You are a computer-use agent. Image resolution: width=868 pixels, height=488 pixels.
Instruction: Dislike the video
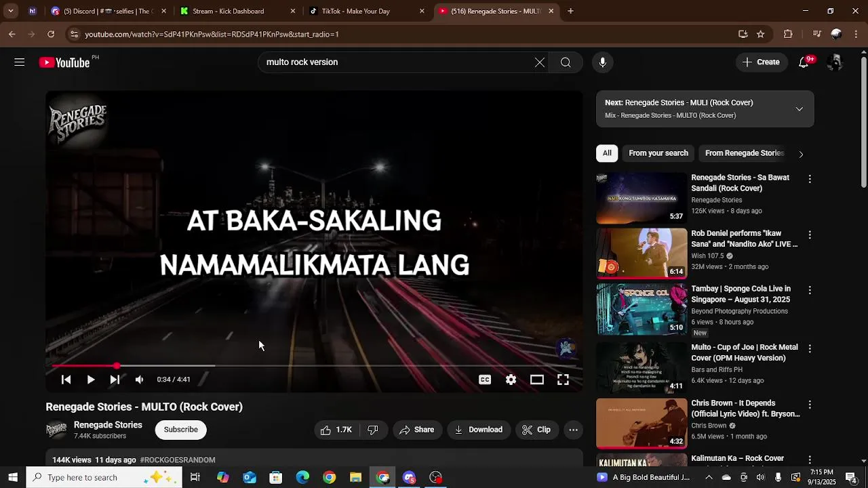point(373,430)
